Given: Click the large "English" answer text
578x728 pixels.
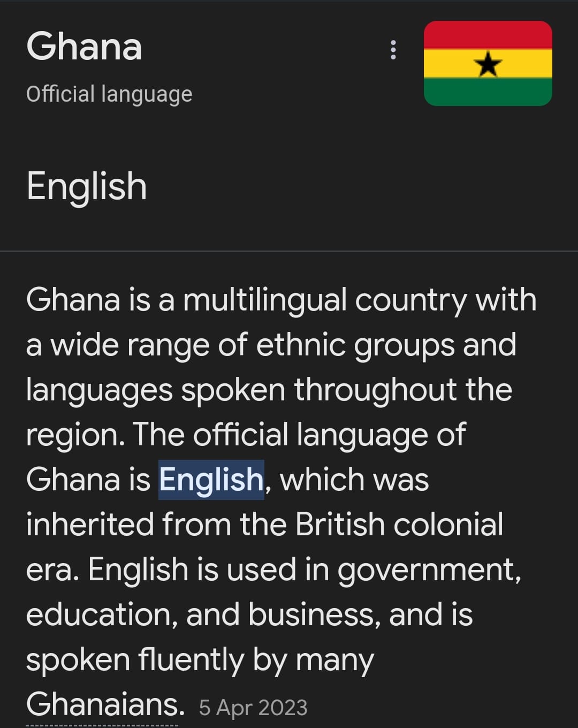Looking at the screenshot, I should [x=87, y=186].
